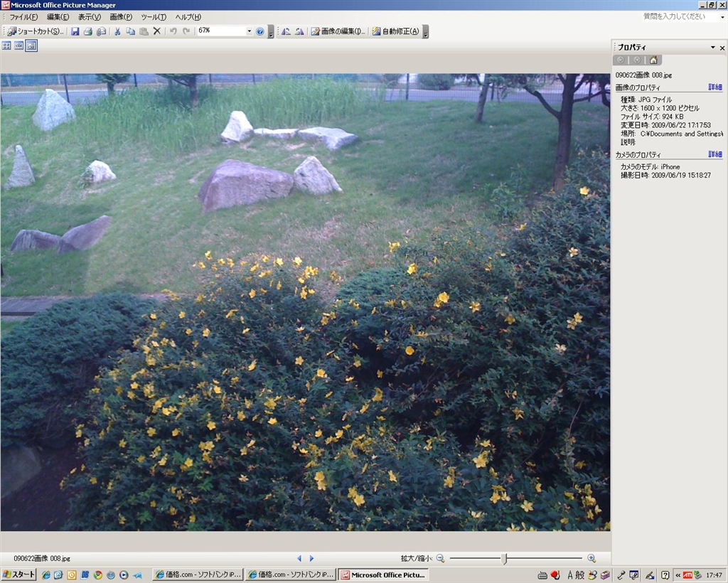Click the rotate right icon
The image size is (728, 583).
pyautogui.click(x=299, y=31)
